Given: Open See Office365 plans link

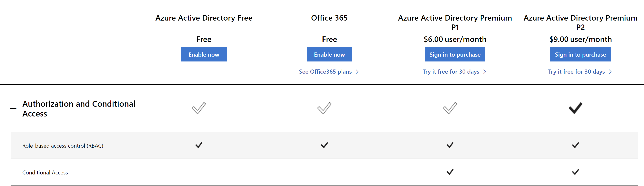Looking at the screenshot, I should tap(325, 72).
